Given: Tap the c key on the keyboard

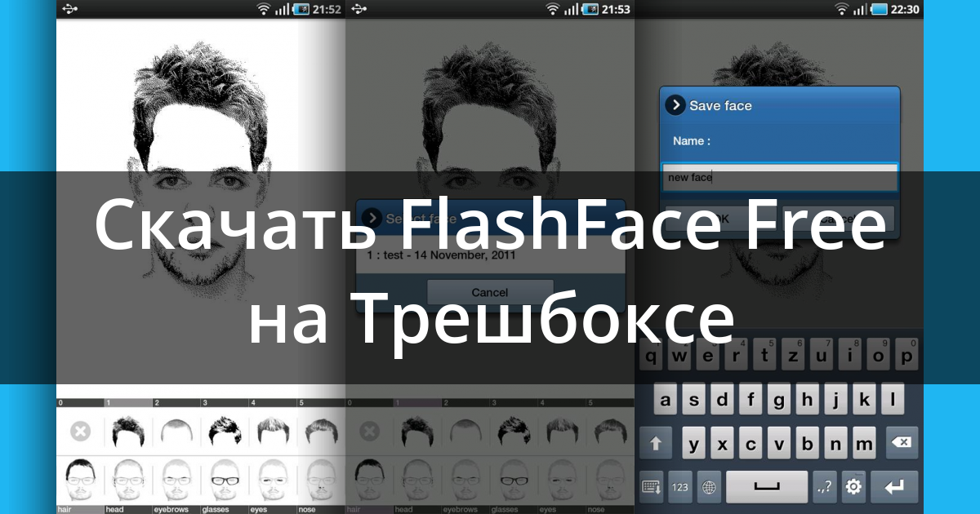Looking at the screenshot, I should click(x=751, y=444).
